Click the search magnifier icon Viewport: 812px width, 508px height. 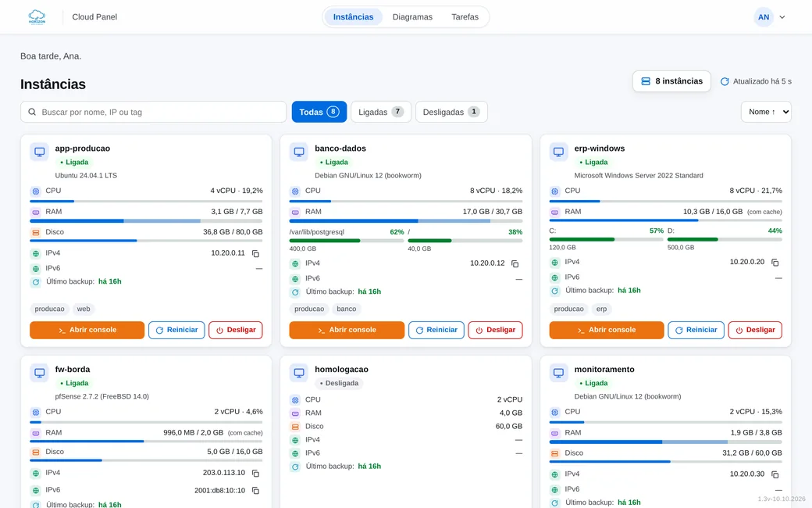tap(32, 112)
